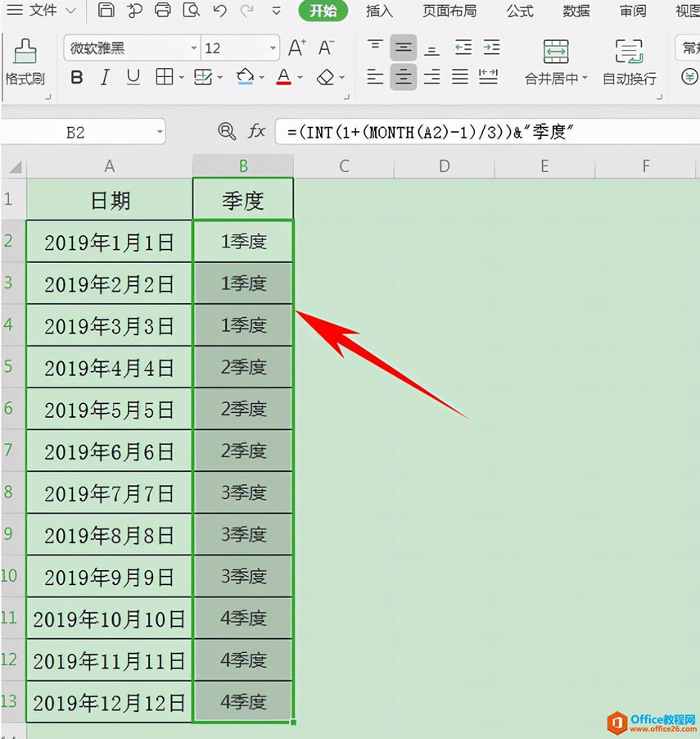
Task: Toggle Italic formatting
Action: 105,77
